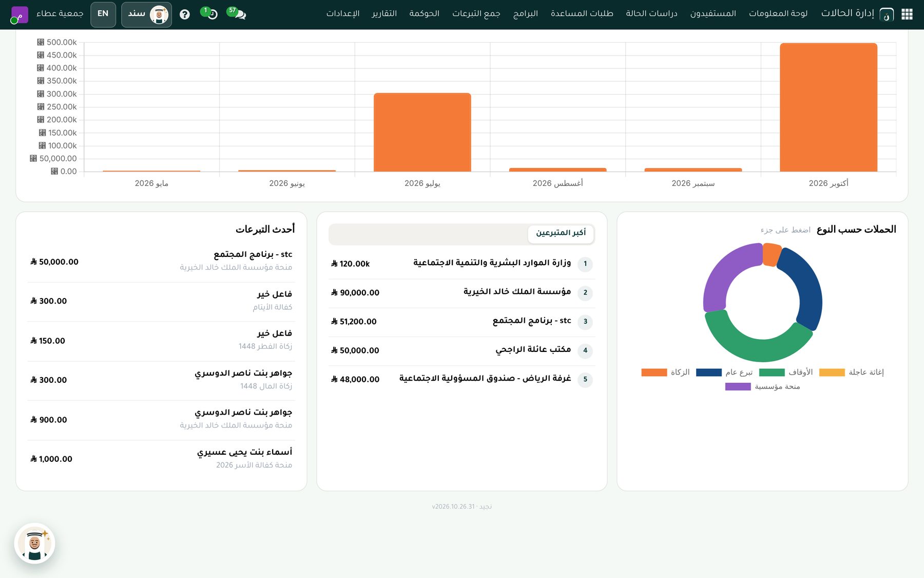Open donor مكتب عائلة الراجحي
This screenshot has height=578, width=924.
461,350
